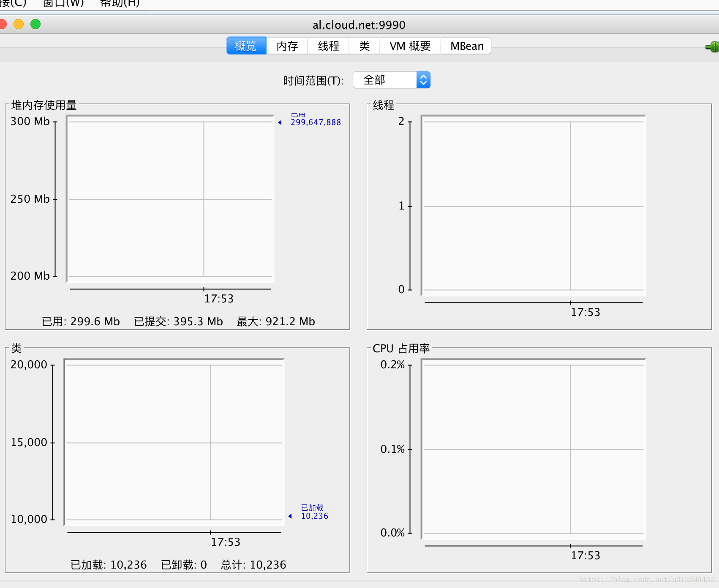Screen dimensions: 719x588
Task: Click the 0.2% CPU axis label
Action: pyautogui.click(x=392, y=365)
